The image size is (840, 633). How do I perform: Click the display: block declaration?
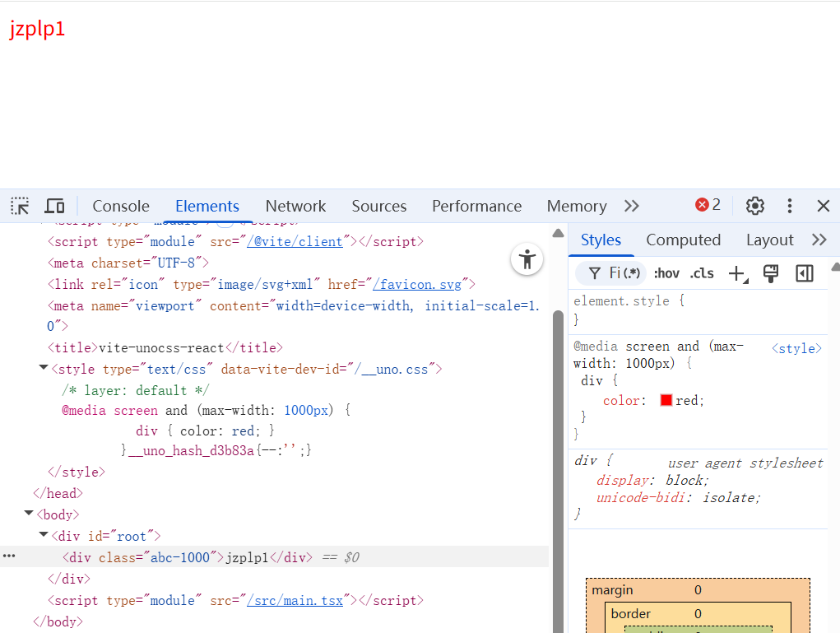point(652,480)
